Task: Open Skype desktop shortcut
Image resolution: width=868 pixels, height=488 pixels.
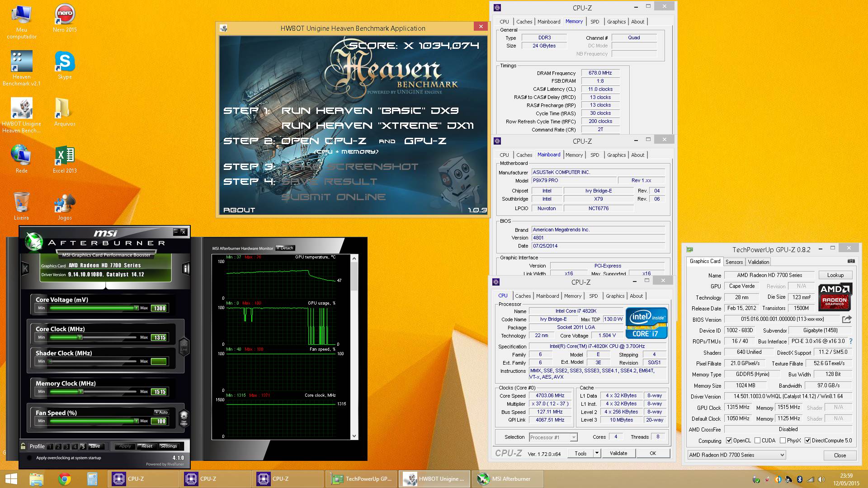Action: tap(65, 65)
